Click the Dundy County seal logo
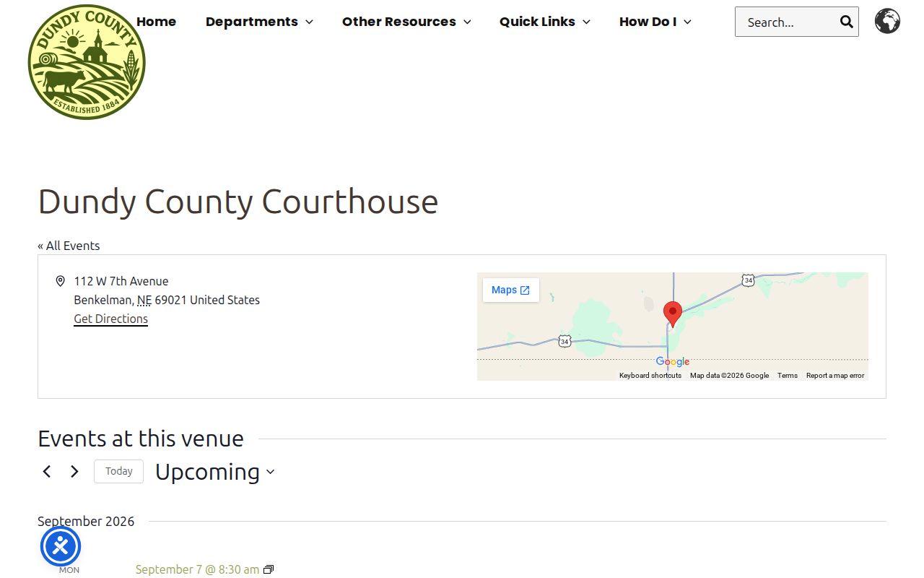Viewport: 924px width, 578px height. point(87,62)
